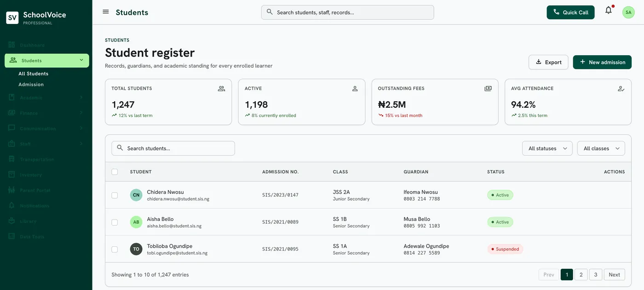The image size is (644, 290).
Task: Click the Total Students people icon
Action: 221,88
